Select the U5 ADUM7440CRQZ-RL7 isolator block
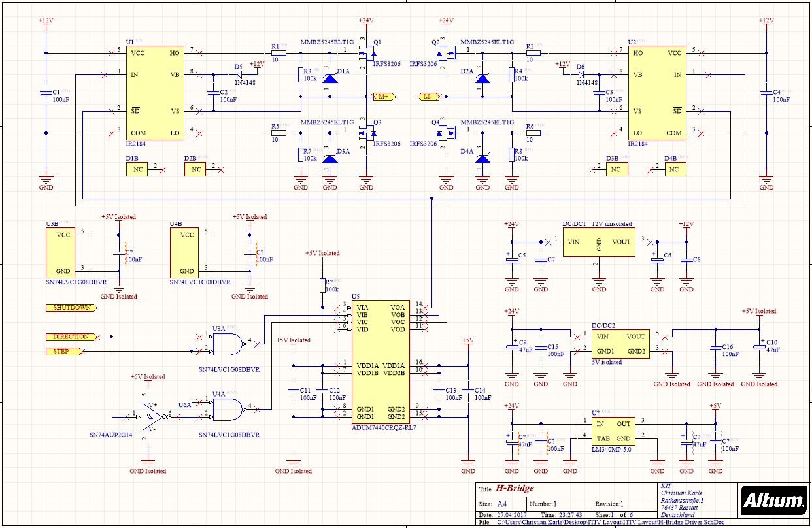This screenshot has width=812, height=528. point(381,361)
